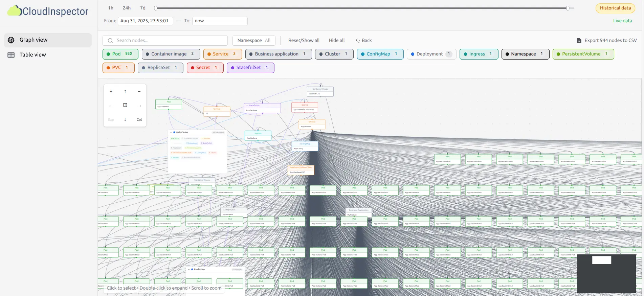Click the Back button
The height and width of the screenshot is (296, 644).
pyautogui.click(x=364, y=41)
